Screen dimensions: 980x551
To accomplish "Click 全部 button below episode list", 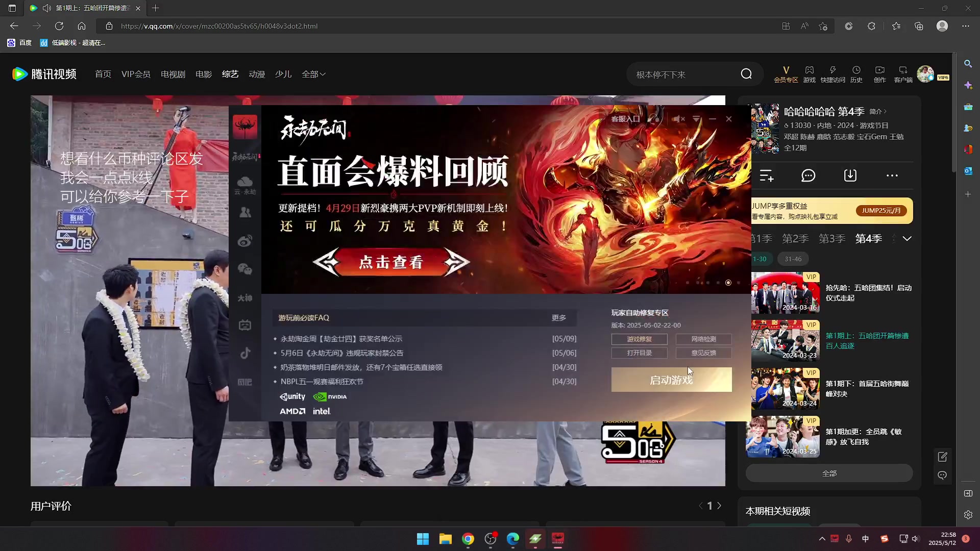I will coord(829,473).
